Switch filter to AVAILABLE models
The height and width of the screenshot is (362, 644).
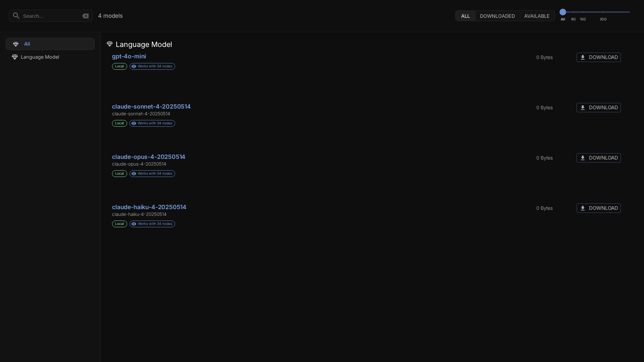(537, 16)
